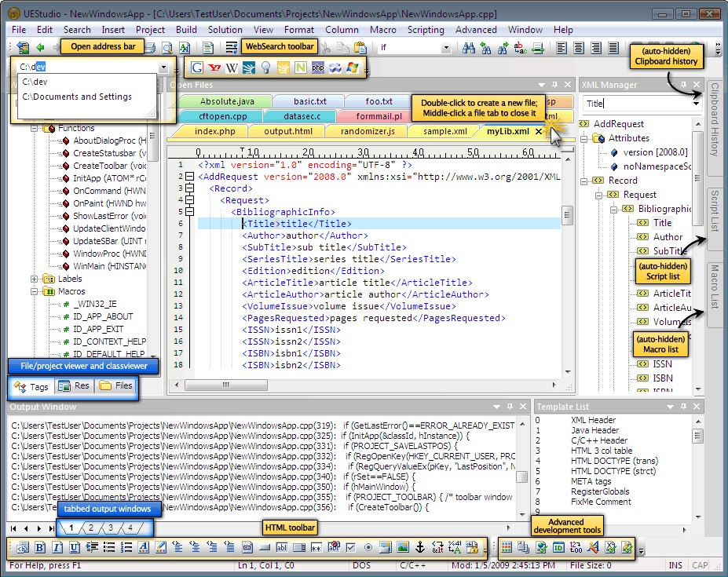This screenshot has width=728, height=577.
Task: Toggle auto-hide pin on XML Manager panel
Action: tap(683, 85)
